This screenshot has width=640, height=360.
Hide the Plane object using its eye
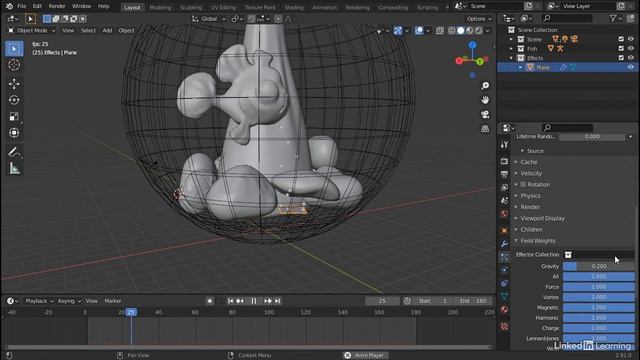click(x=631, y=67)
